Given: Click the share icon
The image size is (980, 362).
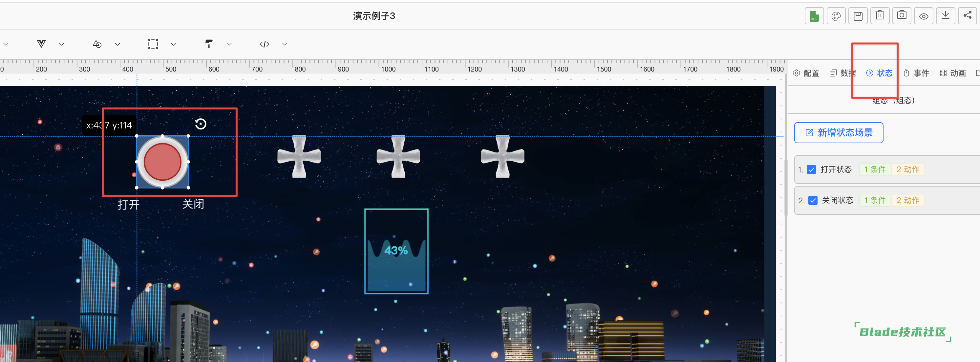Looking at the screenshot, I should pyautogui.click(x=967, y=16).
